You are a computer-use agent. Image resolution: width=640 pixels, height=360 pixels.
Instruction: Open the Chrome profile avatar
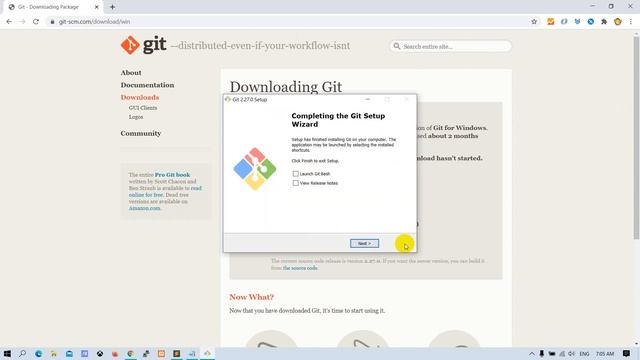pos(618,22)
